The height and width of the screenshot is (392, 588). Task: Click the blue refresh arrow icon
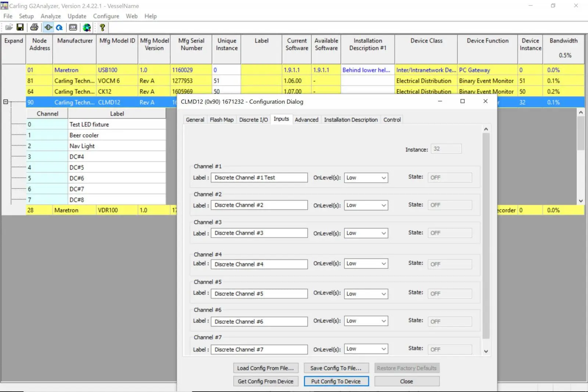pyautogui.click(x=59, y=27)
